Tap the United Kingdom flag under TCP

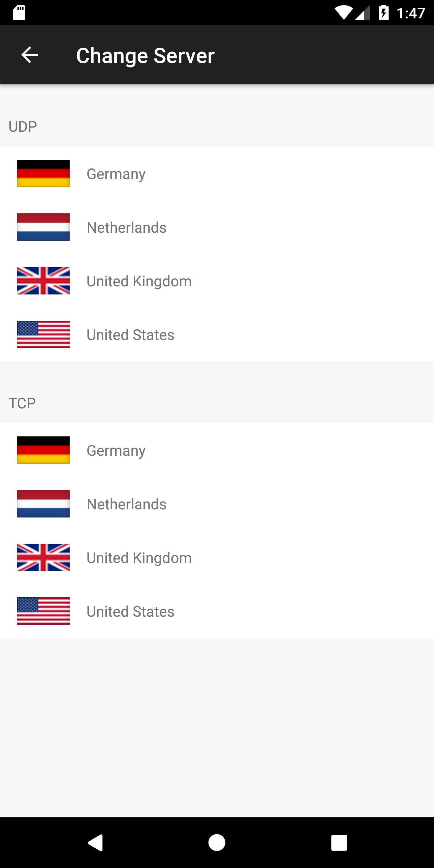43,557
